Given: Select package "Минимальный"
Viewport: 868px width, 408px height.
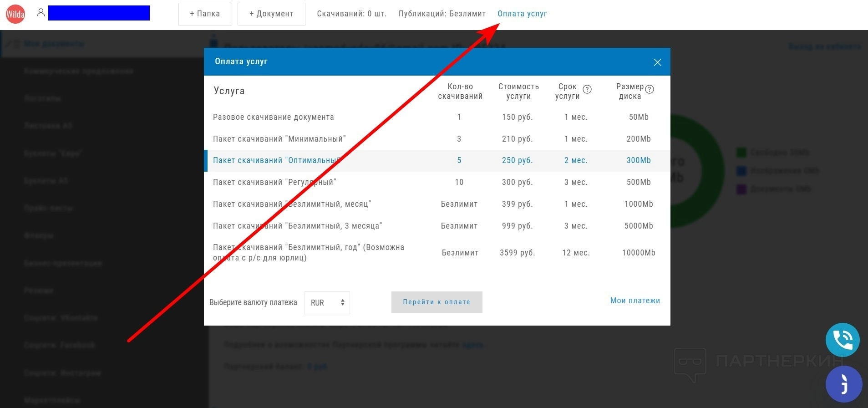Looking at the screenshot, I should 437,139.
